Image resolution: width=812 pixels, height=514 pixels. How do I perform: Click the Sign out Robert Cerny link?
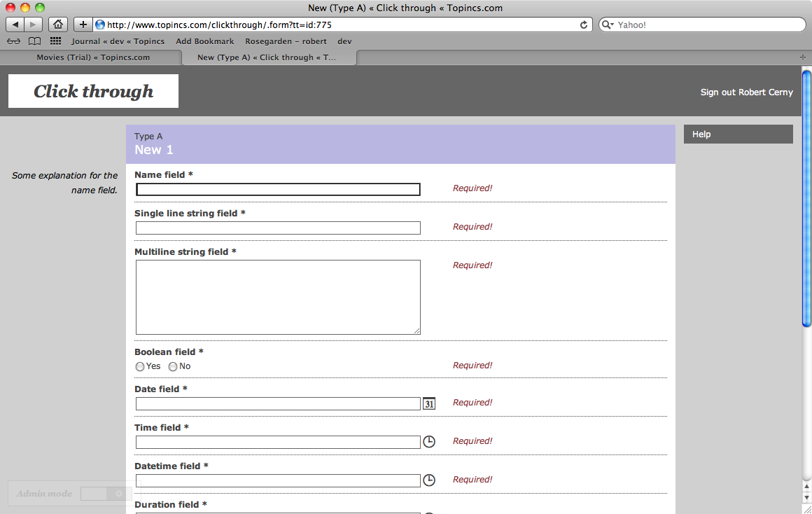pyautogui.click(x=746, y=92)
